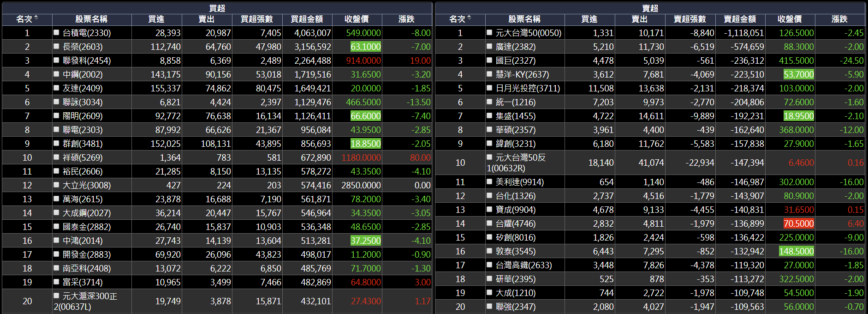The image size is (868, 314).
Task: Click the 買超張數 column header
Action: (257, 19)
